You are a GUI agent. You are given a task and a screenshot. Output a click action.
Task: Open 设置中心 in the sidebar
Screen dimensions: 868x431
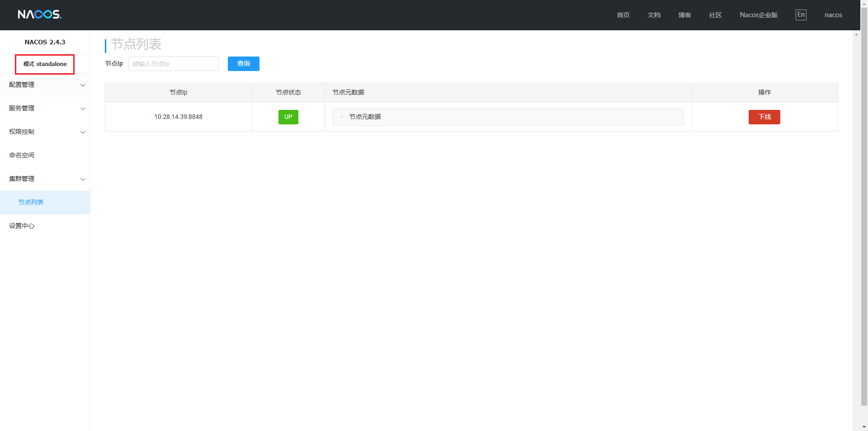pyautogui.click(x=22, y=226)
